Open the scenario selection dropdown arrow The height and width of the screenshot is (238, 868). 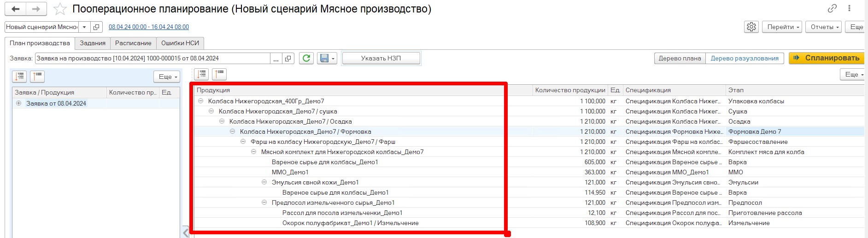[x=84, y=27]
